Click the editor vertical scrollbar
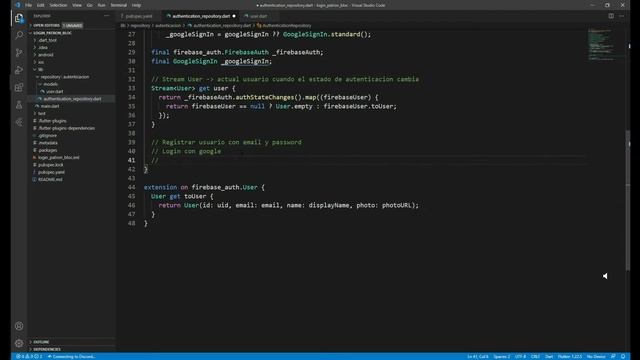 pyautogui.click(x=628, y=200)
